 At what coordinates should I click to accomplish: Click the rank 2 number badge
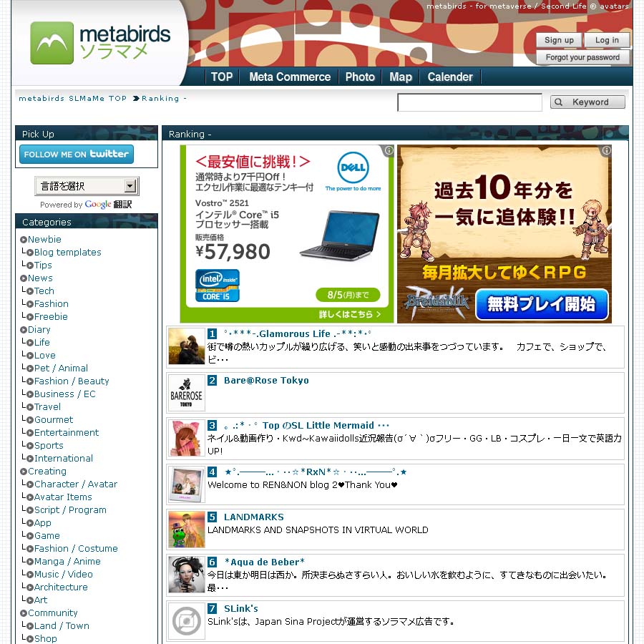pyautogui.click(x=212, y=380)
